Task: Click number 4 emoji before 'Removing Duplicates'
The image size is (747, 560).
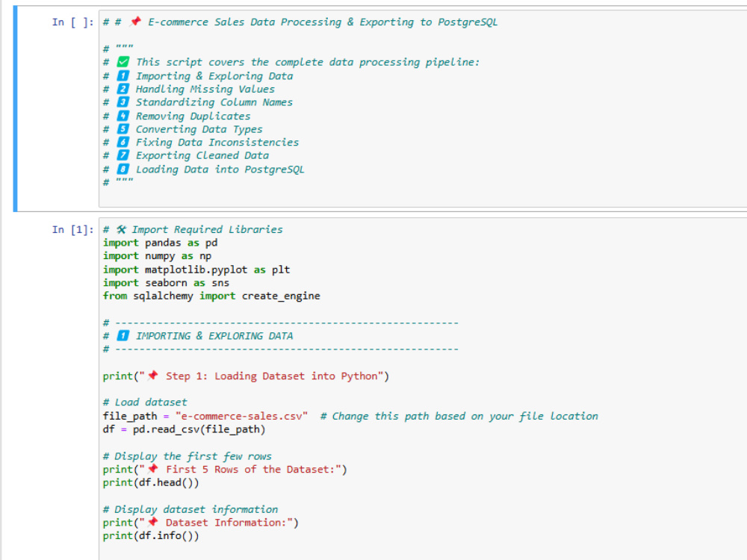Action: coord(123,116)
